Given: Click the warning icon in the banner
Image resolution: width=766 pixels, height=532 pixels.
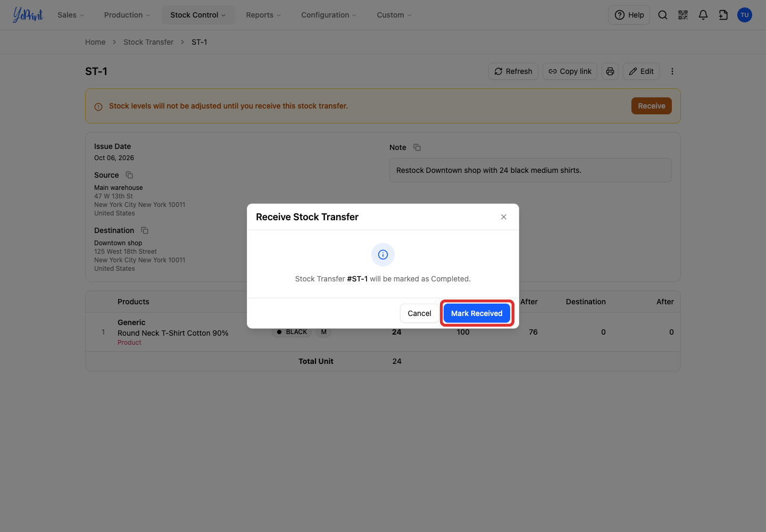Looking at the screenshot, I should [x=98, y=106].
